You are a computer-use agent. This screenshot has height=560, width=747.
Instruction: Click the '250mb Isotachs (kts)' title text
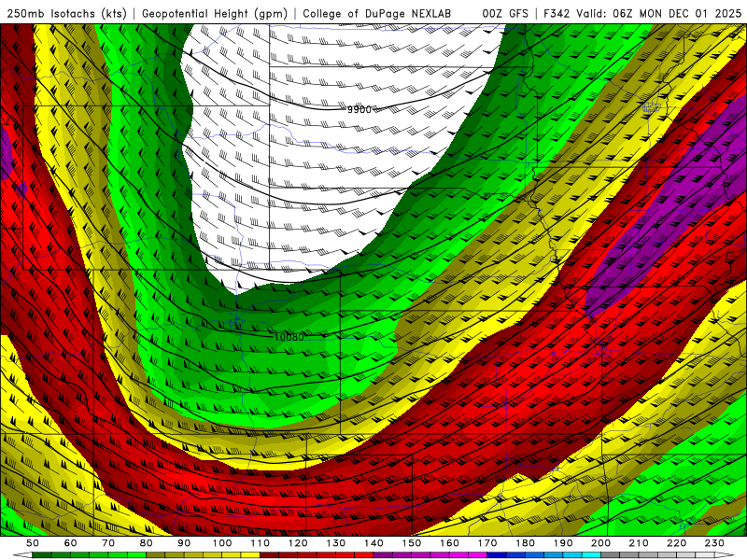[66, 13]
